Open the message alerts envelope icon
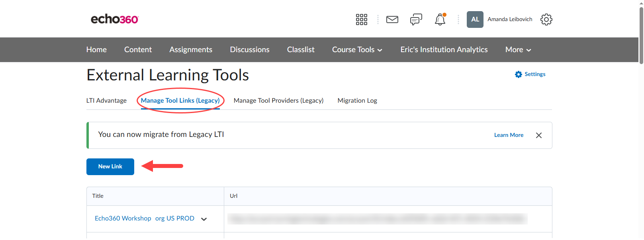 click(392, 20)
